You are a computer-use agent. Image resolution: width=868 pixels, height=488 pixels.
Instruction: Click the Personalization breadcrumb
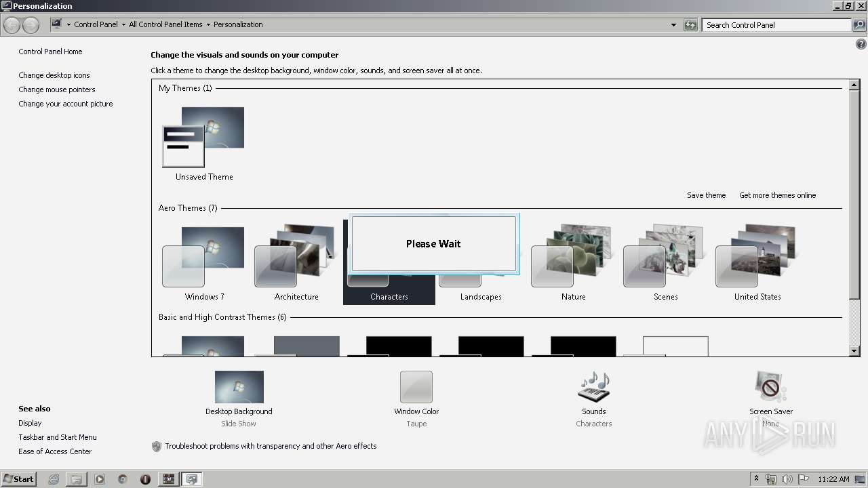click(x=238, y=24)
